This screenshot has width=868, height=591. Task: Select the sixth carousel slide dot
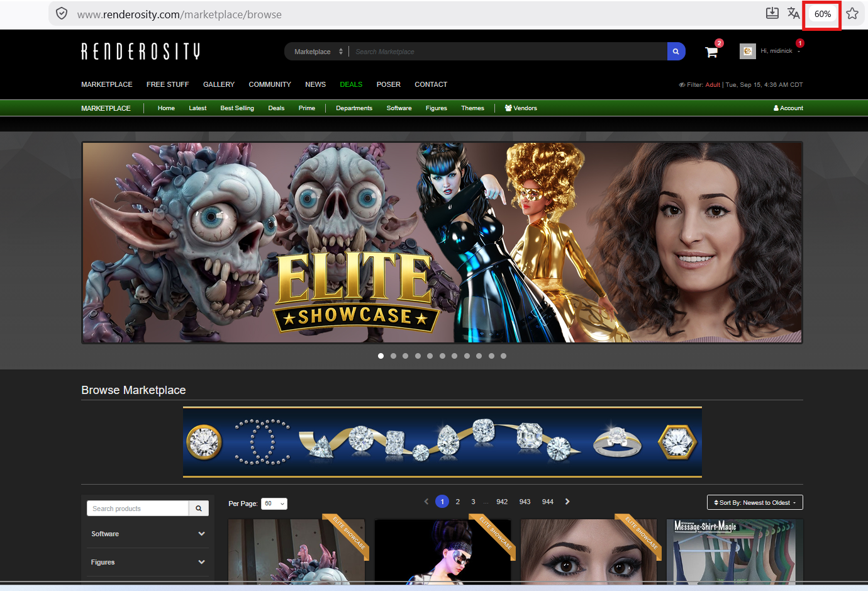(x=442, y=356)
